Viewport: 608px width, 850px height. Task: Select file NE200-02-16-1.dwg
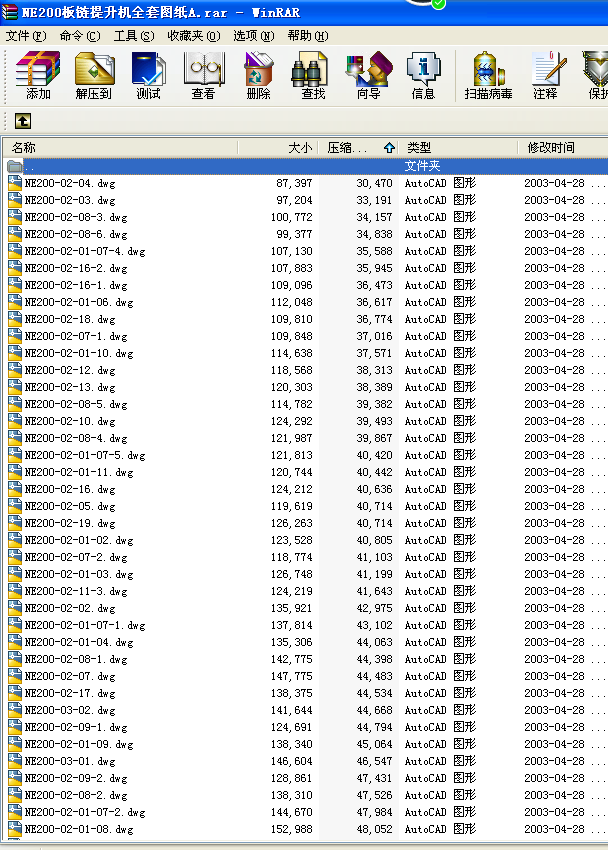[76, 285]
